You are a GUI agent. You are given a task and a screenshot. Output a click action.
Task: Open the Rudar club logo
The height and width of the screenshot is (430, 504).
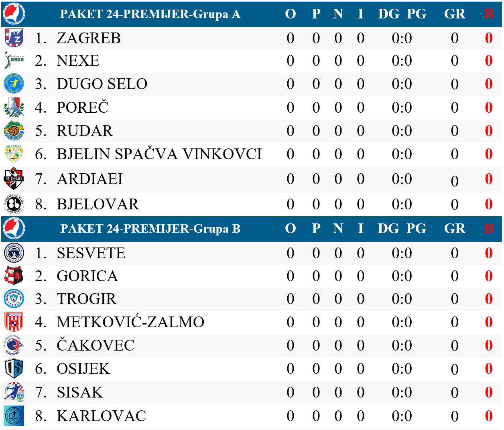(14, 131)
